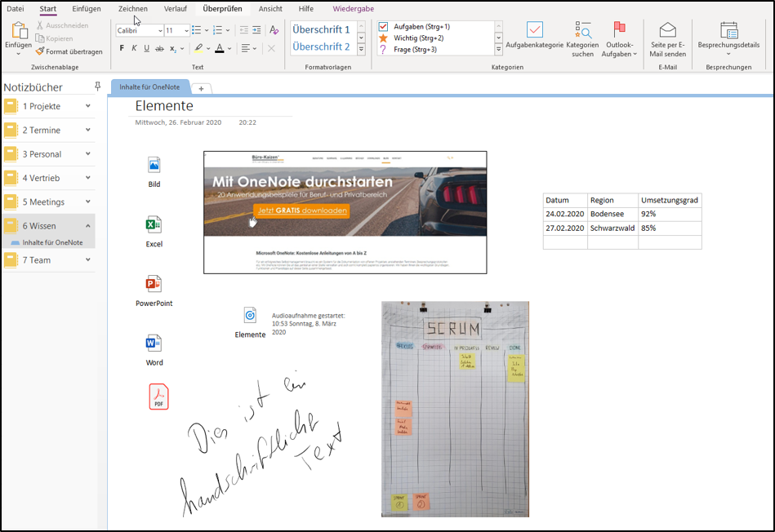775x532 pixels.
Task: Open the font color dropdown arrow
Action: 229,48
